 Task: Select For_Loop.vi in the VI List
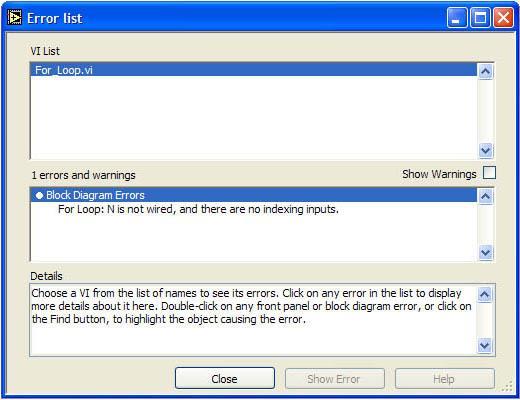click(254, 70)
